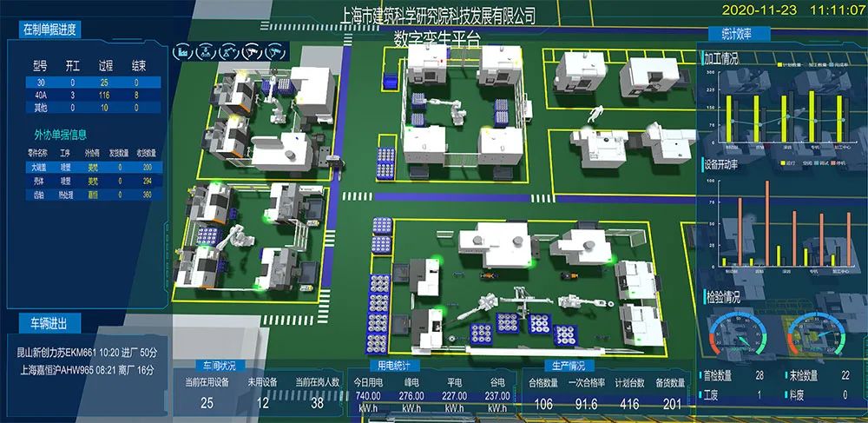Open the 统计效率 panel tab
The image size is (868, 423).
pos(736,34)
